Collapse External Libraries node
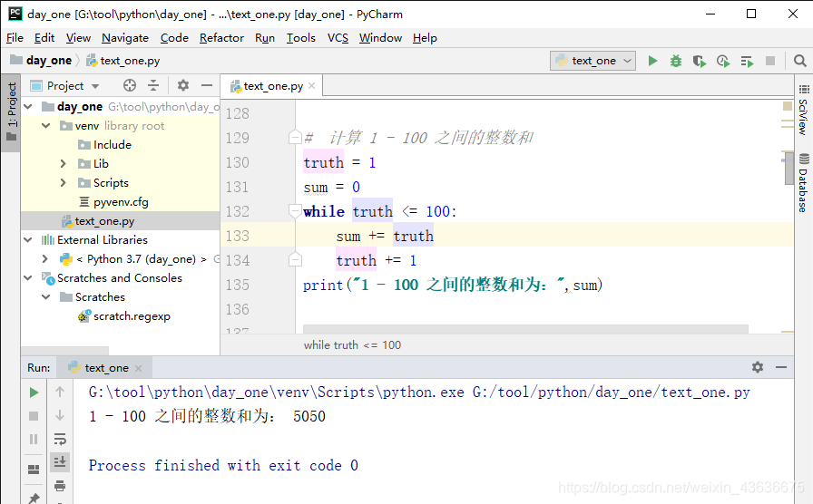Image resolution: width=813 pixels, height=504 pixels. coord(28,240)
